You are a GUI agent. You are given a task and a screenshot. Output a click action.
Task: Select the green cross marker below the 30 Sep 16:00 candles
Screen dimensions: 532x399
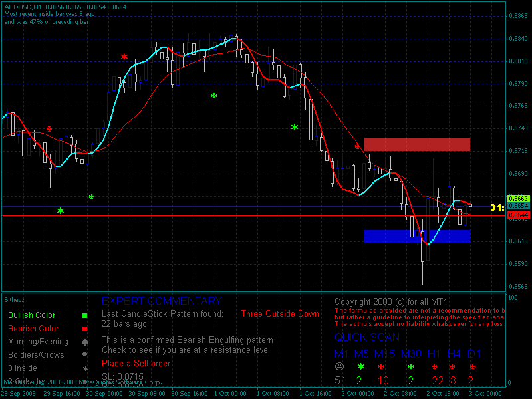click(214, 96)
